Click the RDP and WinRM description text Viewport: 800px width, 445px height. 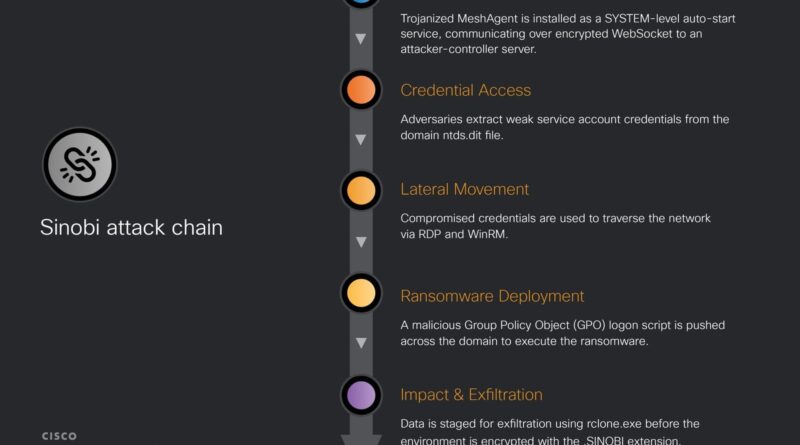(555, 226)
